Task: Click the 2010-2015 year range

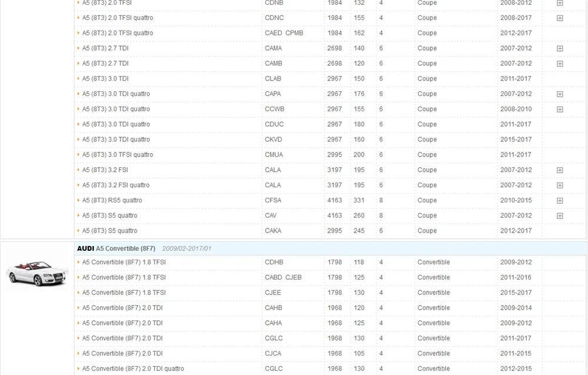Action: coord(516,200)
